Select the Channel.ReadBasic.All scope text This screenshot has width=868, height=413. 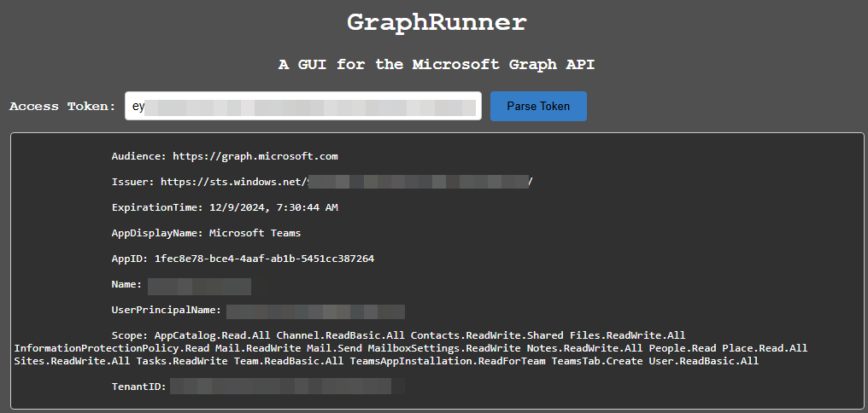click(x=340, y=335)
